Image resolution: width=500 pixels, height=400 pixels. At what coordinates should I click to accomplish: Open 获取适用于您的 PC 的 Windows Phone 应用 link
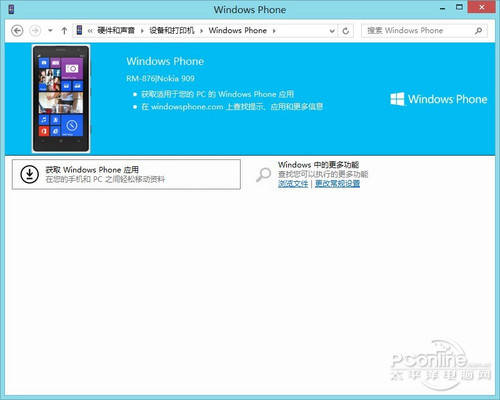pyautogui.click(x=217, y=94)
